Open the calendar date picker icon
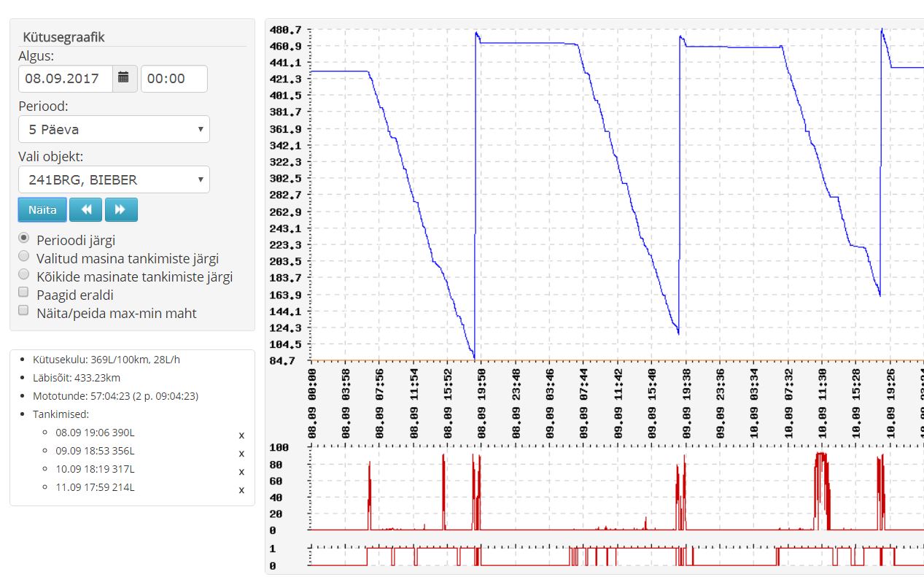Viewport: 924px width, 585px height. click(x=124, y=79)
